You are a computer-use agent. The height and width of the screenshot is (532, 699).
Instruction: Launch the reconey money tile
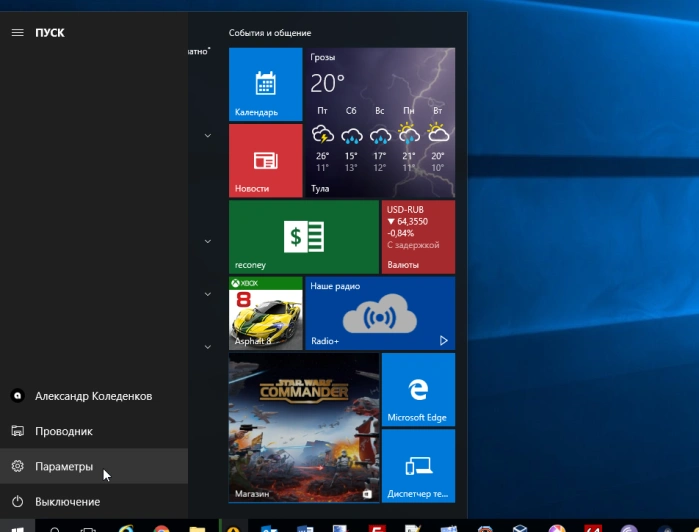tap(304, 237)
